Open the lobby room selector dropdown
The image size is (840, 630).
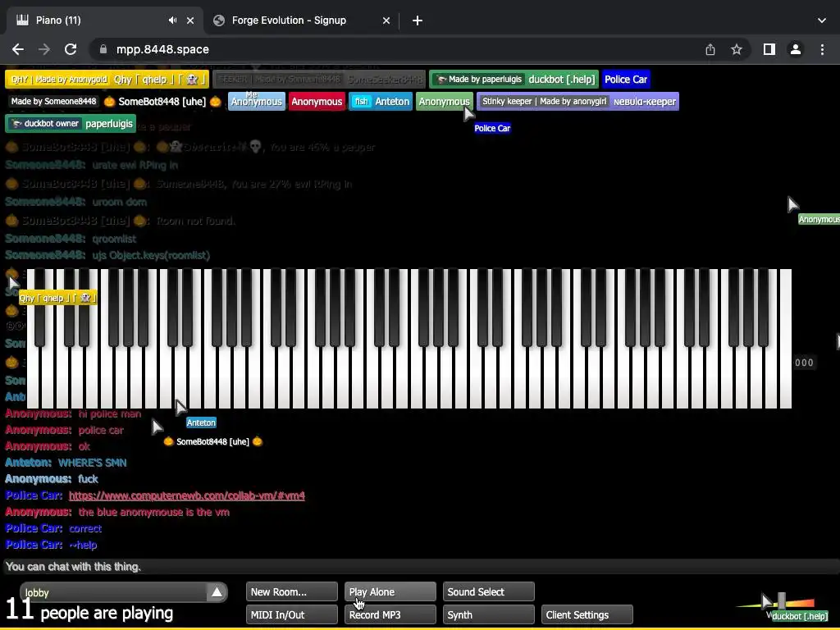(x=124, y=592)
